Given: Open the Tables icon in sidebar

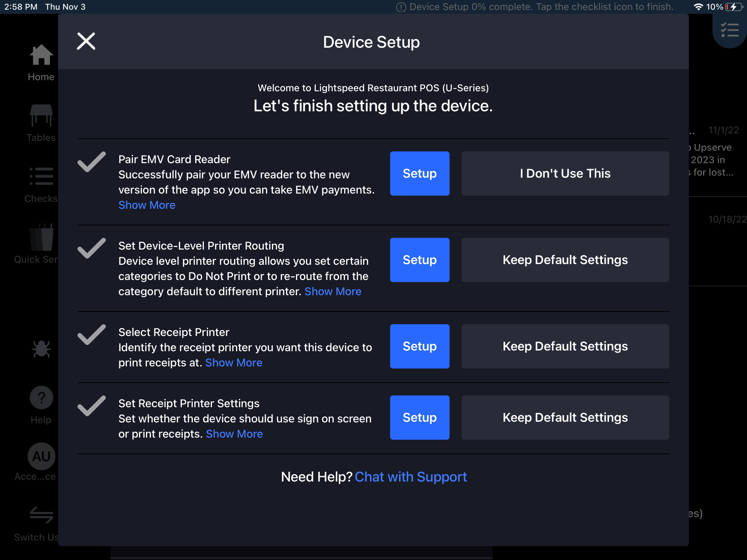Looking at the screenshot, I should (41, 116).
